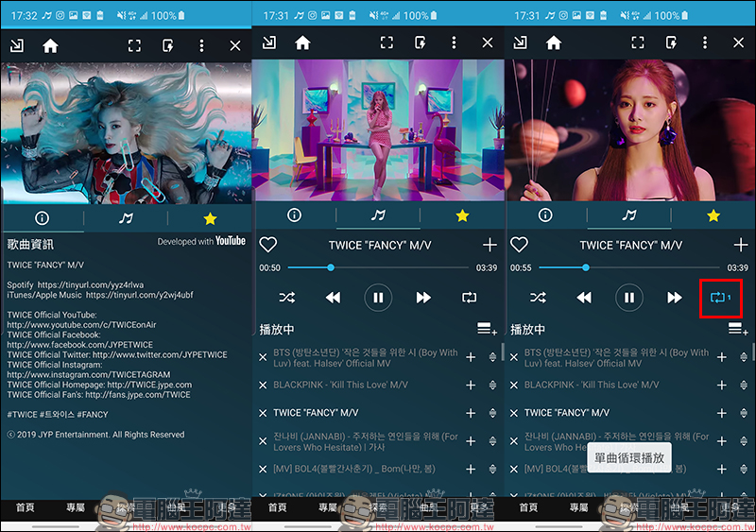Open song info tab in middle screen
The height and width of the screenshot is (532, 756).
coord(294,215)
